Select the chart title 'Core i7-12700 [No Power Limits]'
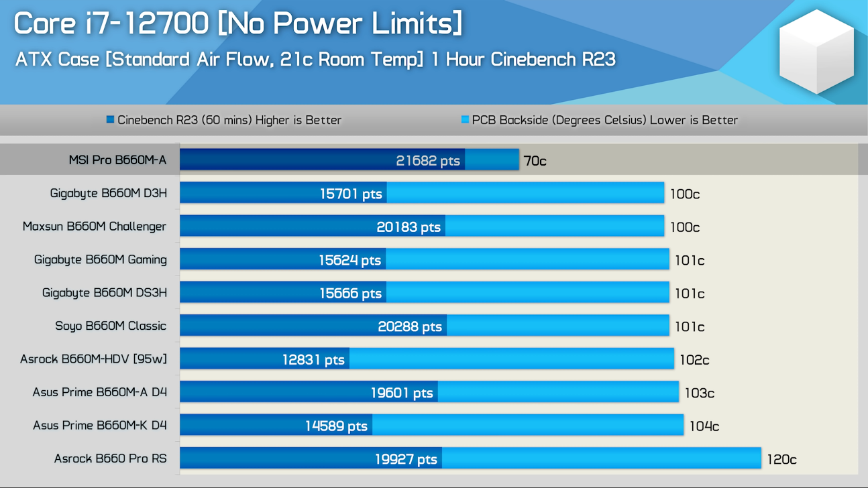Screen dimensions: 868x488 [x=238, y=23]
